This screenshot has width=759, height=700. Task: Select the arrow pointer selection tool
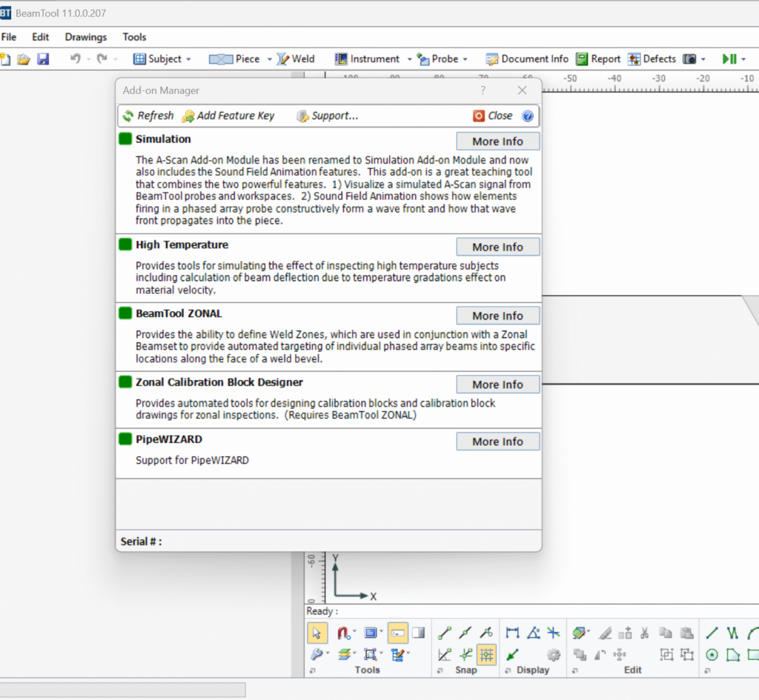tap(317, 633)
